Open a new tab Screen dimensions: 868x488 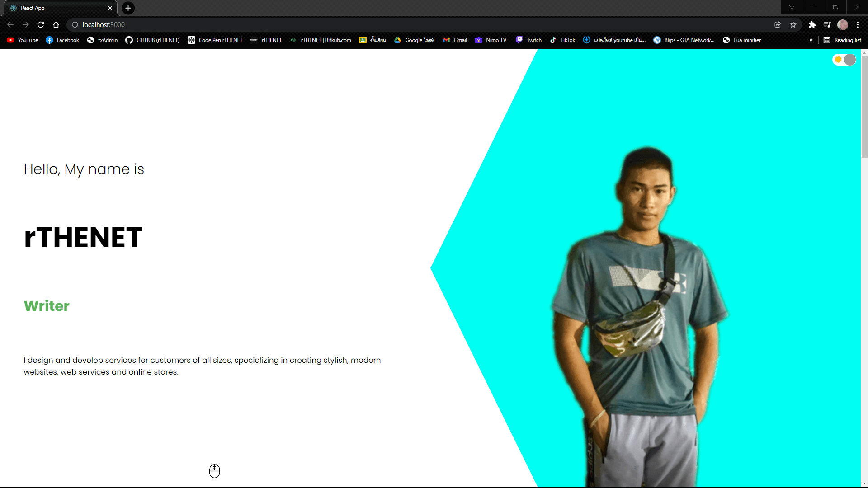click(128, 8)
